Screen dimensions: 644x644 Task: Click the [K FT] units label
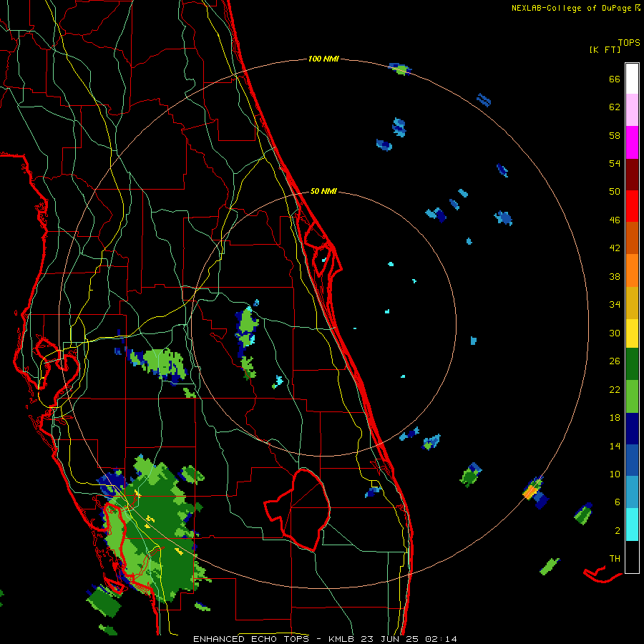click(x=605, y=49)
